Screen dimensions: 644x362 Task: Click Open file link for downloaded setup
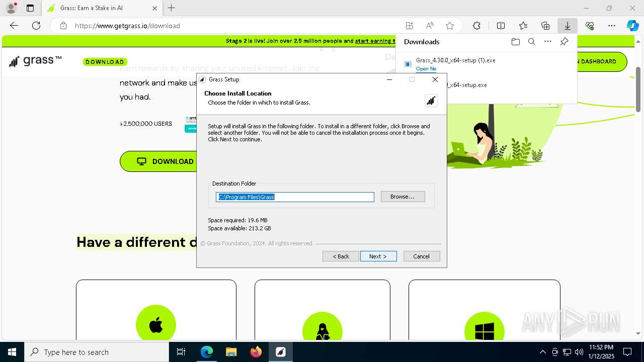(x=426, y=69)
